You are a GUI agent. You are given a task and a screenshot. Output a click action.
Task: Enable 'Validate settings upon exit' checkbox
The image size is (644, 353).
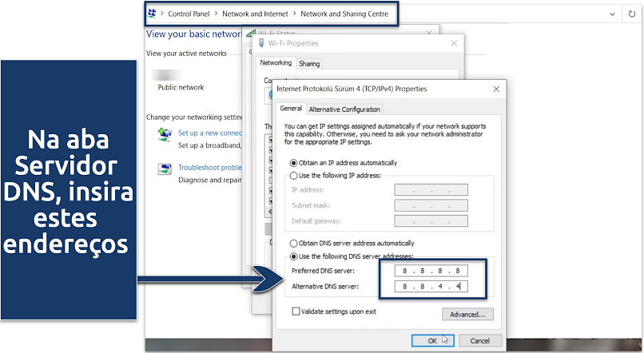click(296, 311)
